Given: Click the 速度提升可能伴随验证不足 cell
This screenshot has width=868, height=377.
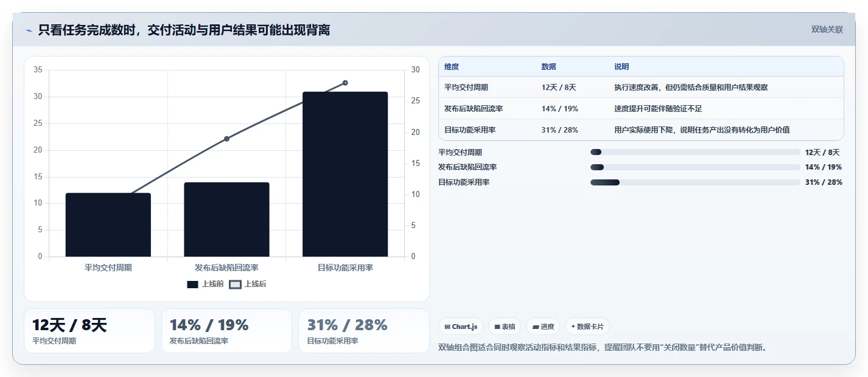Looking at the screenshot, I should point(659,109).
